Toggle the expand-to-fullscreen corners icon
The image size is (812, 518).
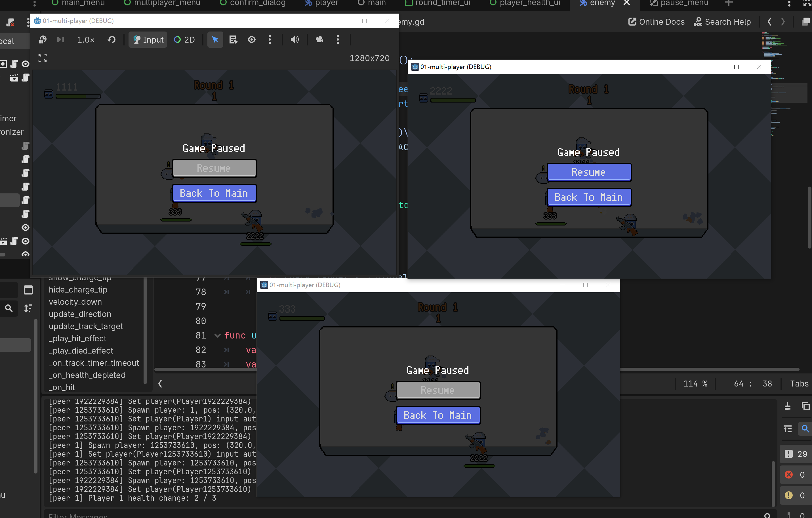click(x=43, y=58)
